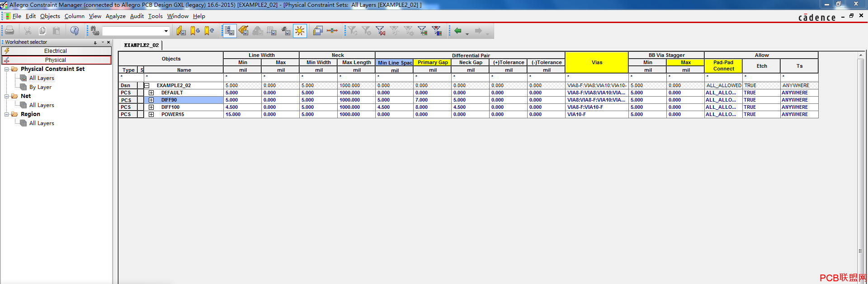
Task: Click the Copy toolbar icon
Action: pyautogui.click(x=42, y=31)
